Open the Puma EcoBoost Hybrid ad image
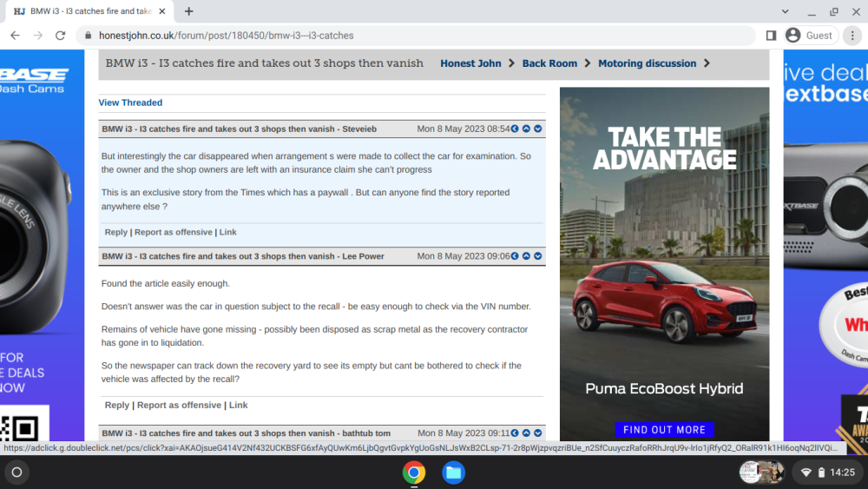 point(664,263)
